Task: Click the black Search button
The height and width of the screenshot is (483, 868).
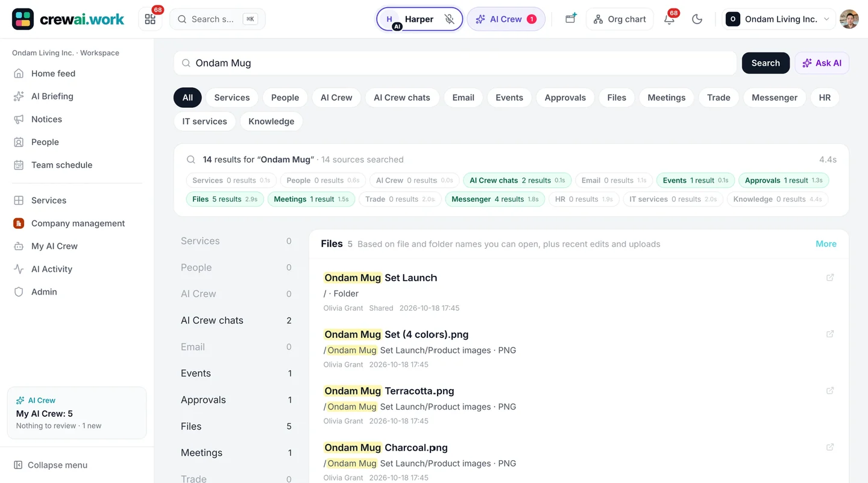Action: tap(766, 63)
